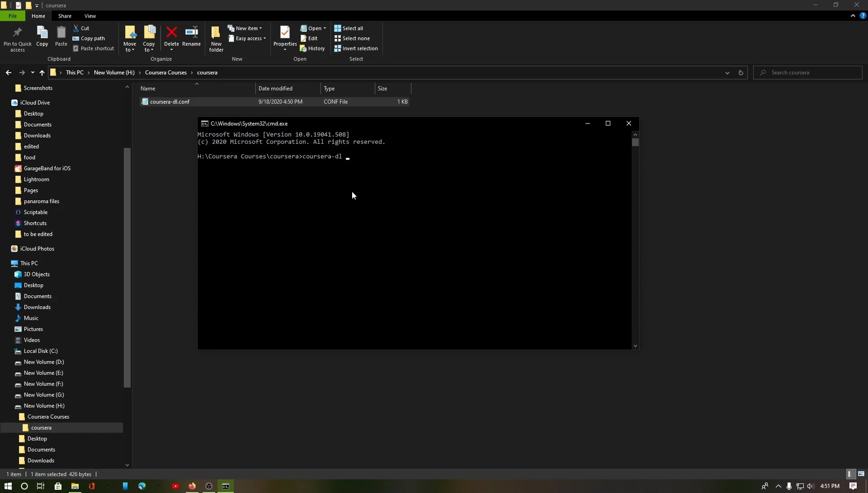Open Lightroom folder in sidebar
868x493 pixels.
coord(36,180)
